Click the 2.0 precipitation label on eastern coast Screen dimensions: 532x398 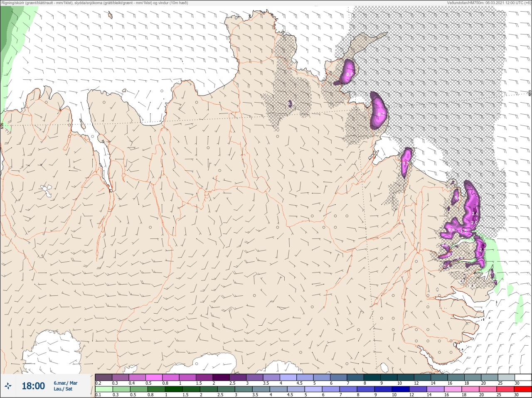tap(474, 223)
